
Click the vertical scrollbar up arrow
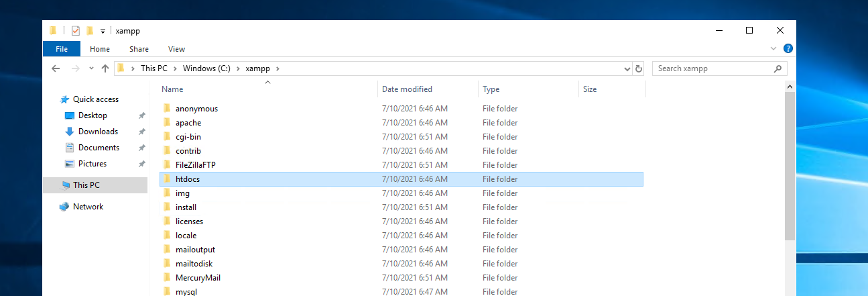point(790,87)
